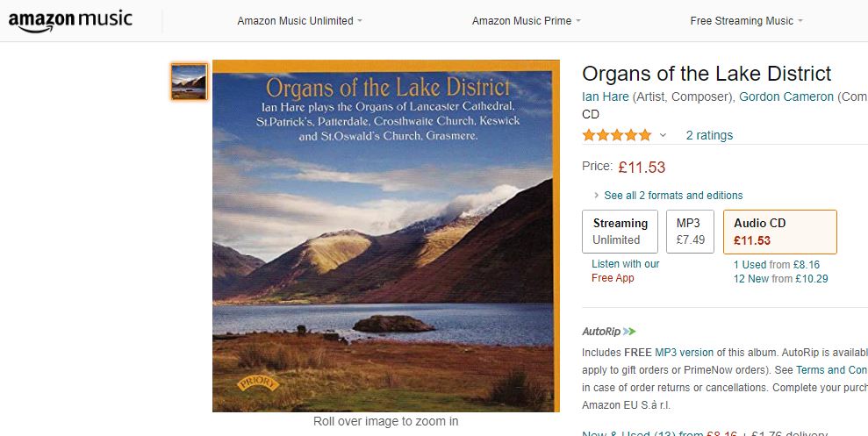Select the small album cover thumbnail
Viewport: 868px width, 436px height.
pyautogui.click(x=189, y=82)
